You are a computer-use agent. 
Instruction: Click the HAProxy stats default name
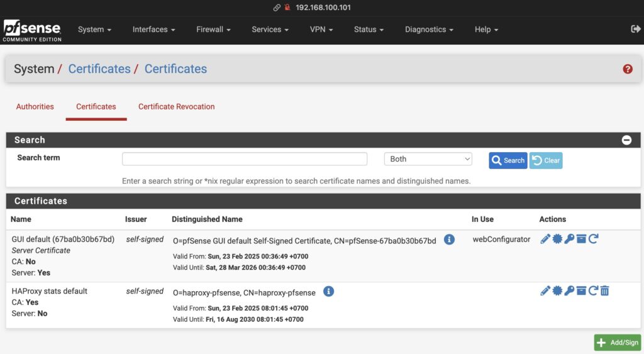49,291
